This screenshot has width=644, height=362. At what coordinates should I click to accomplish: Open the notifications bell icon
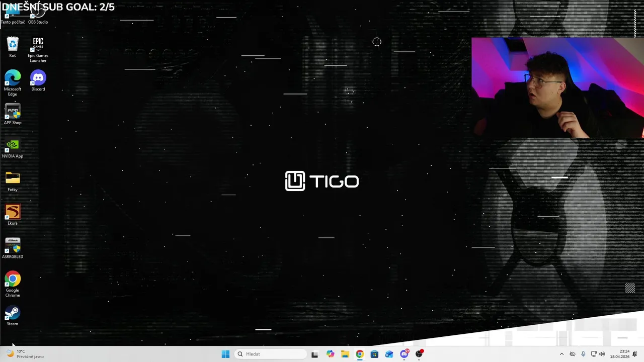point(635,354)
